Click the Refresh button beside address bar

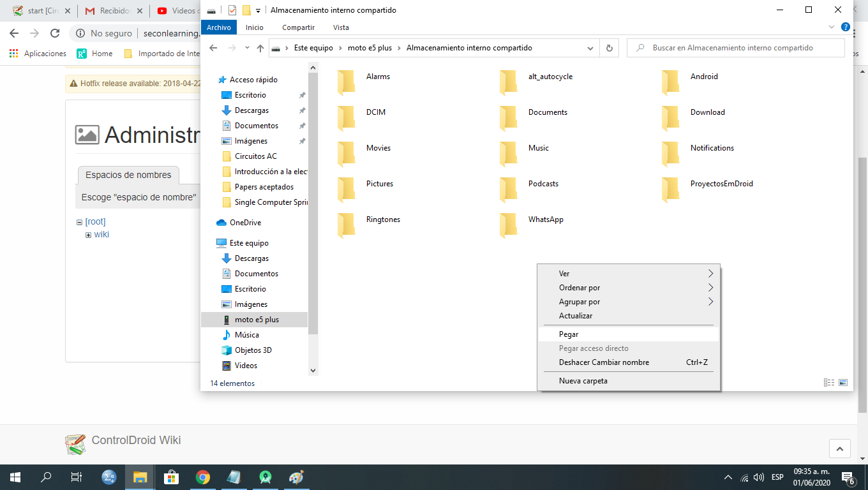(610, 48)
